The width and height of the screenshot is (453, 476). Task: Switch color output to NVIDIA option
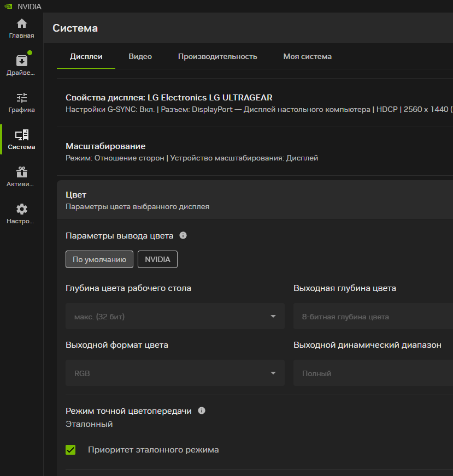(157, 260)
